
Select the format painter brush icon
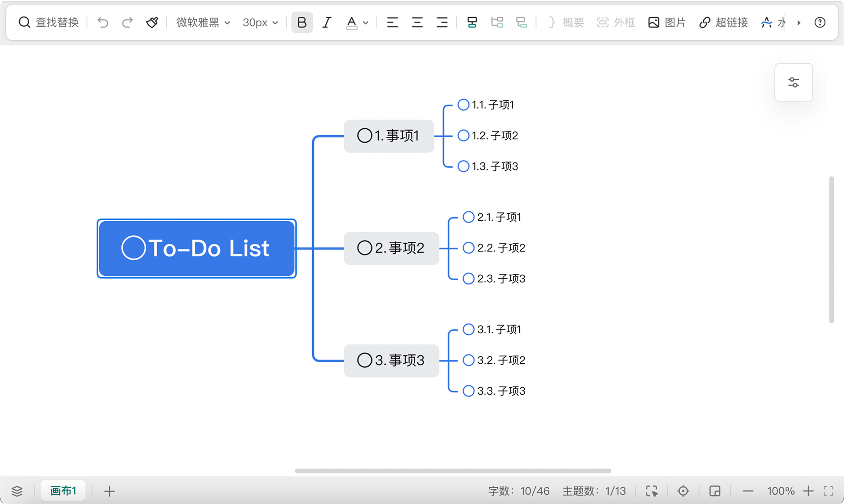(152, 22)
